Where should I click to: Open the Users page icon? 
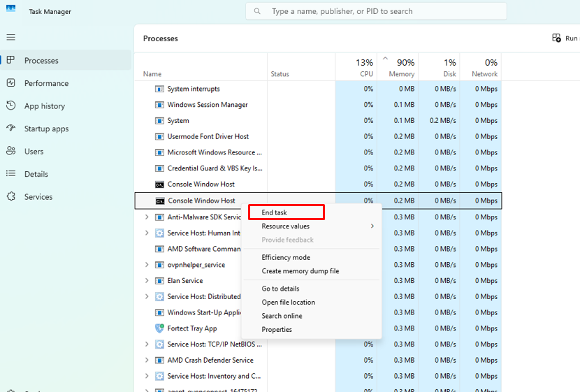pos(10,152)
